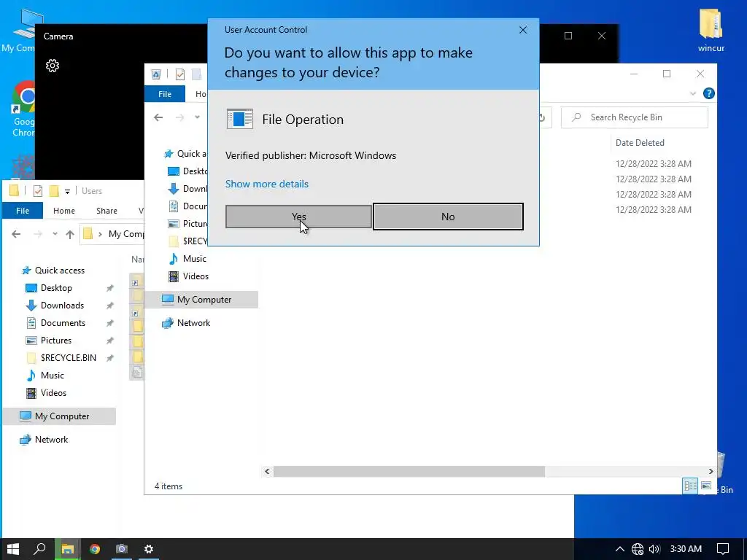Click Desktop pin icon in Users sidebar

click(110, 288)
